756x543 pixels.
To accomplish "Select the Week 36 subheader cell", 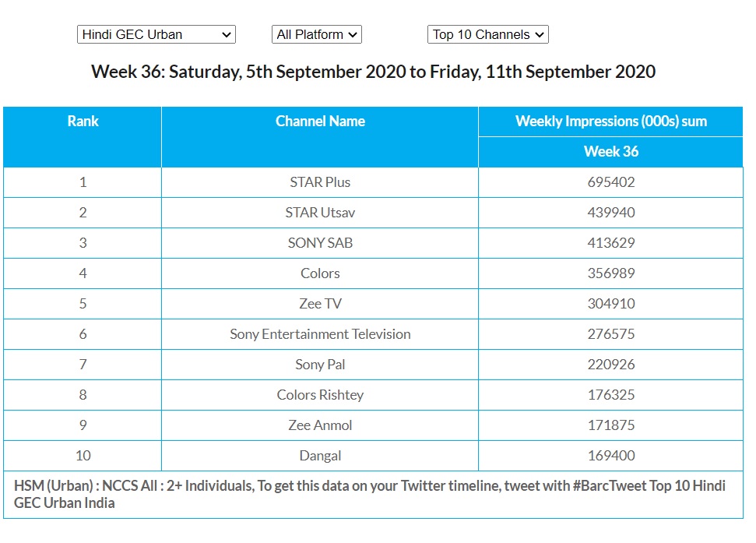I will click(x=610, y=152).
